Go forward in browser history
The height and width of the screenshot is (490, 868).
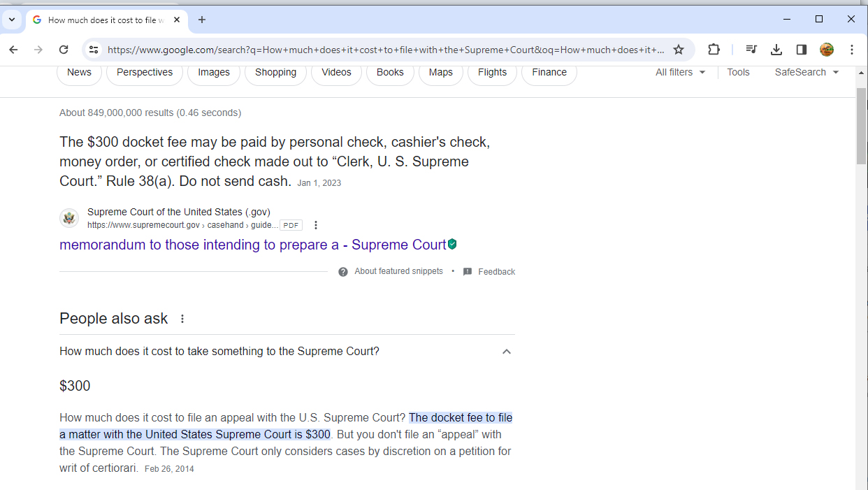[x=38, y=50]
